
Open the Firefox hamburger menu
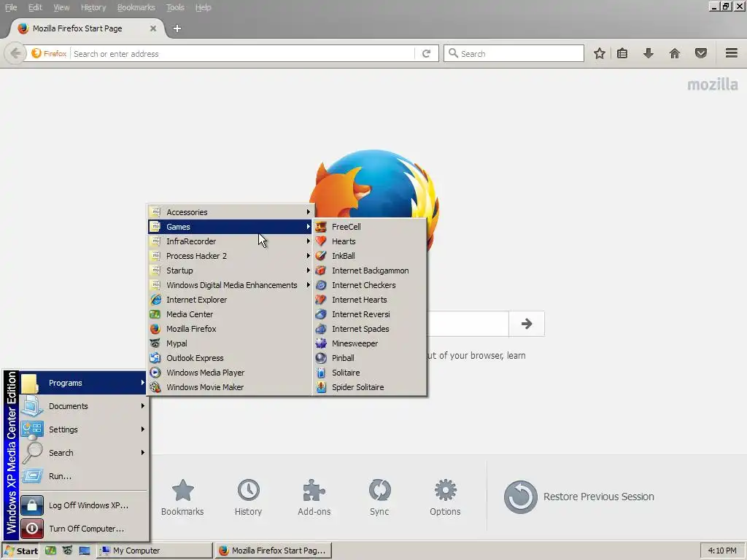[x=732, y=53]
